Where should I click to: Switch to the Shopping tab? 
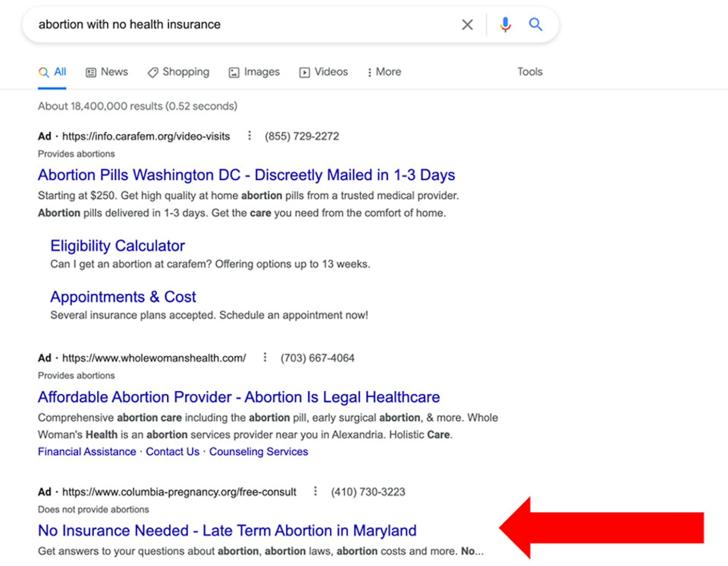click(179, 72)
